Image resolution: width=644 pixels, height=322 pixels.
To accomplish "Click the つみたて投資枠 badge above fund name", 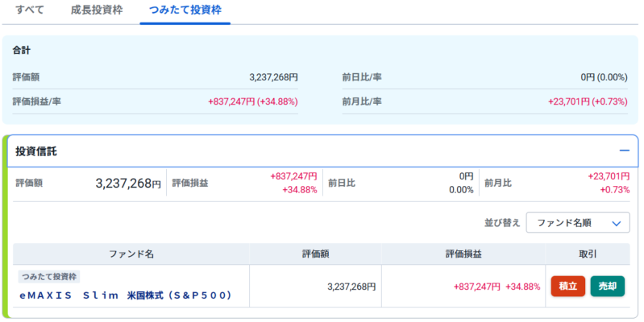I will [x=48, y=277].
